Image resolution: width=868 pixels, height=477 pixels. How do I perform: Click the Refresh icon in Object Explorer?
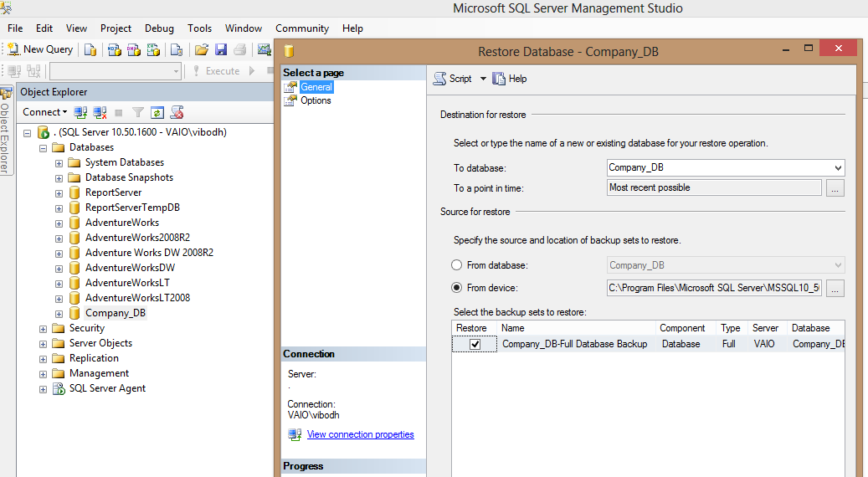tap(157, 113)
